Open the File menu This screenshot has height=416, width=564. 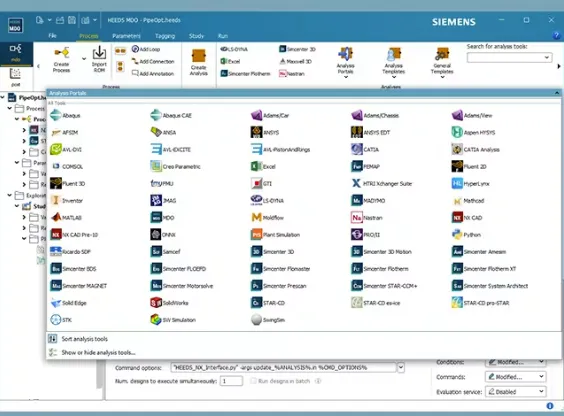click(53, 36)
